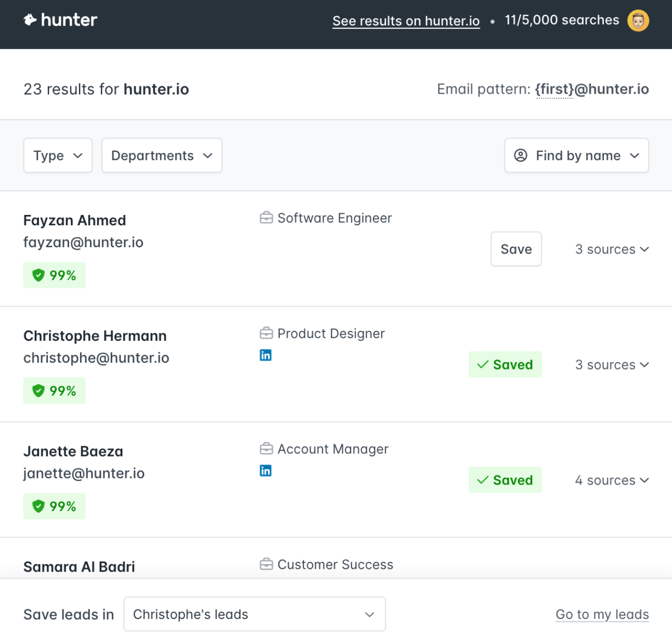Follow the See results on hunter.io link
The image size is (672, 637).
point(406,21)
